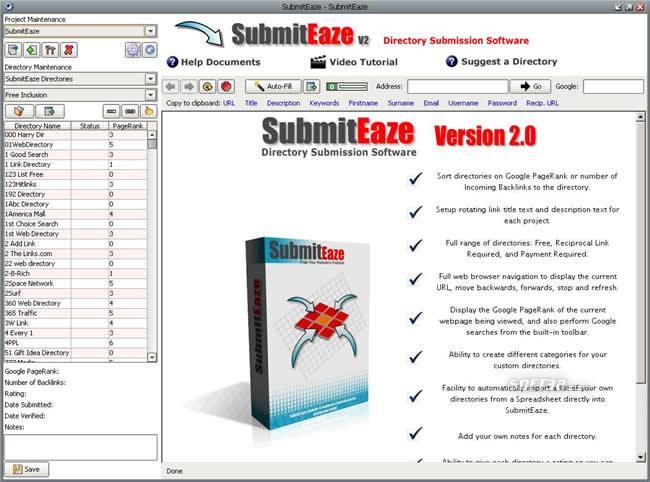Click the directory list scroll-down arrow
This screenshot has height=482, width=650.
click(x=152, y=357)
